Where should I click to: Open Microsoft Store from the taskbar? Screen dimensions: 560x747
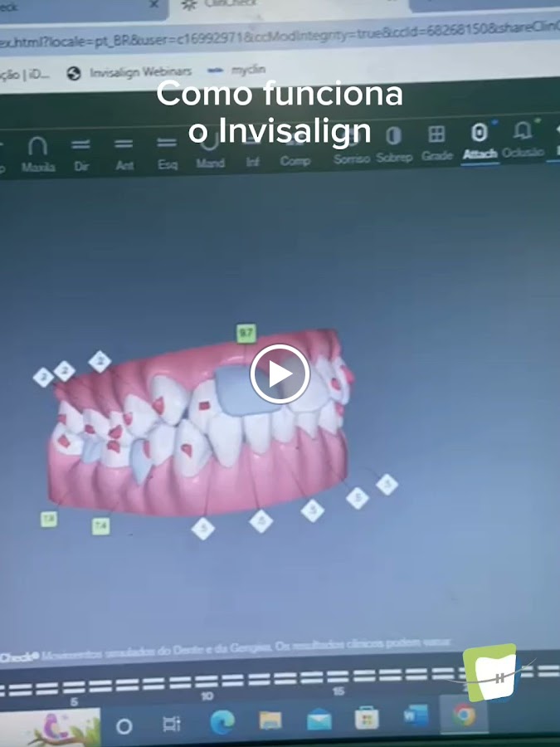click(x=368, y=717)
